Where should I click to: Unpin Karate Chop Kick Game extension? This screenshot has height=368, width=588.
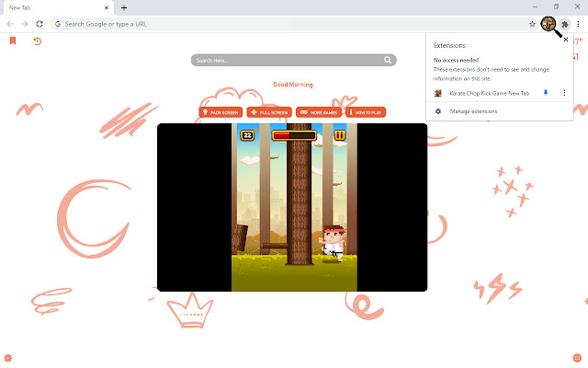pyautogui.click(x=546, y=93)
